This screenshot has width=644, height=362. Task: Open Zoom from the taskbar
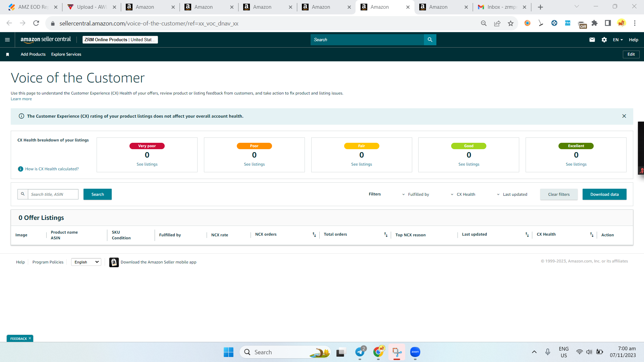point(415,352)
